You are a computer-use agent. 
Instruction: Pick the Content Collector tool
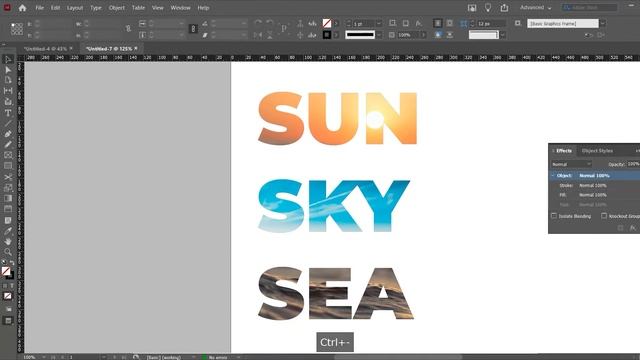coord(8,102)
